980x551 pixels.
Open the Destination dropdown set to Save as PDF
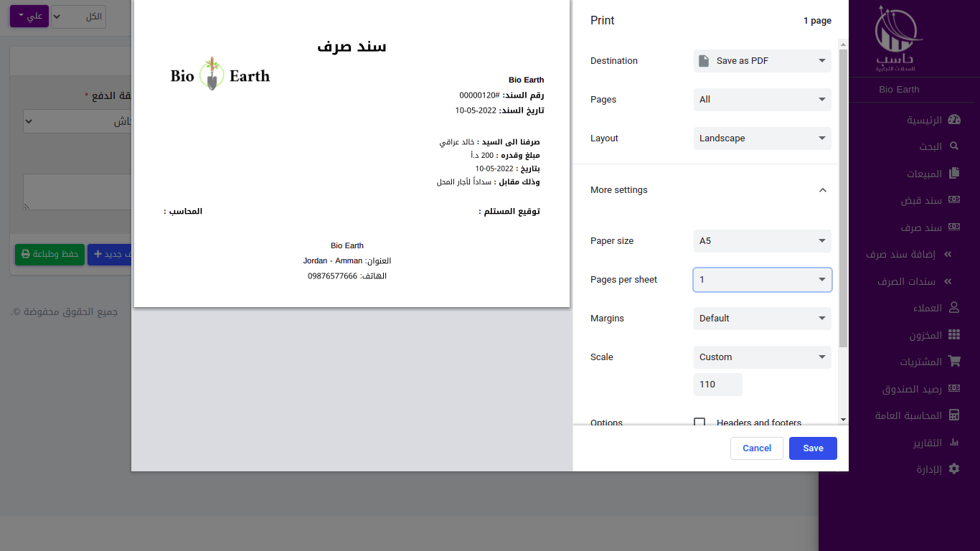coord(762,61)
